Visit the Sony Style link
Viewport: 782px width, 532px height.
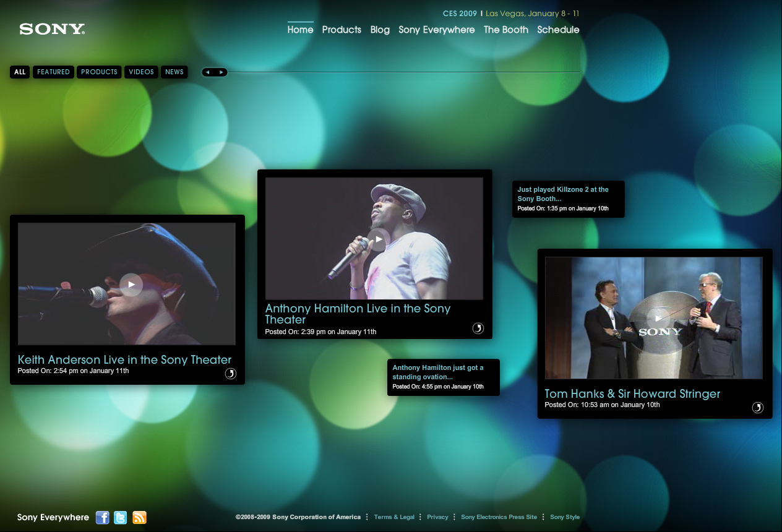(x=565, y=517)
